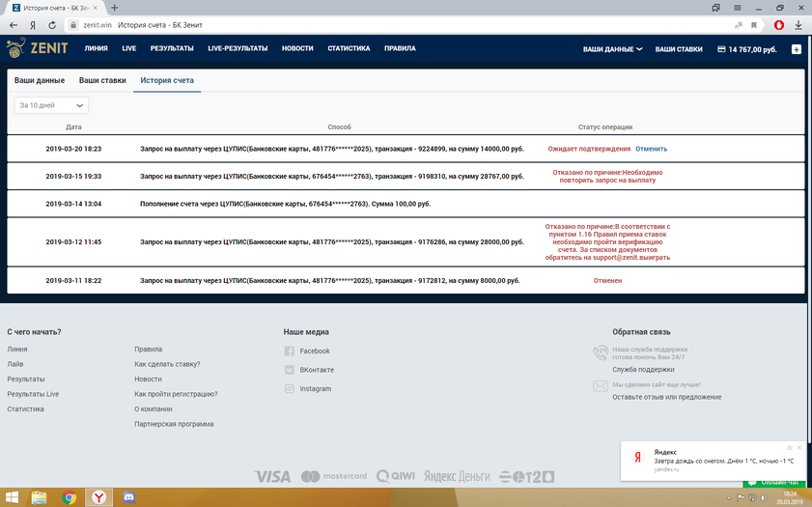Switch to Ваши ставки tab
Image resolution: width=812 pixels, height=507 pixels.
(102, 80)
